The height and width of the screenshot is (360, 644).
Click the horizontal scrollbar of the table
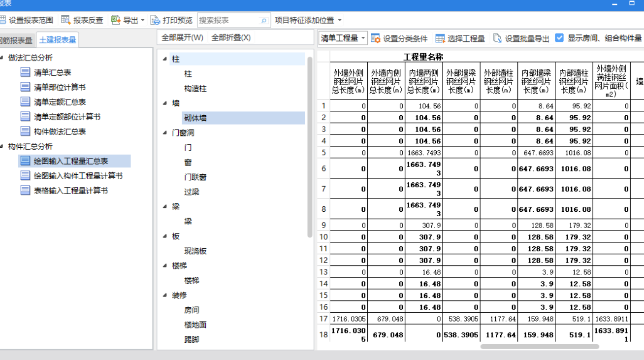point(540,347)
